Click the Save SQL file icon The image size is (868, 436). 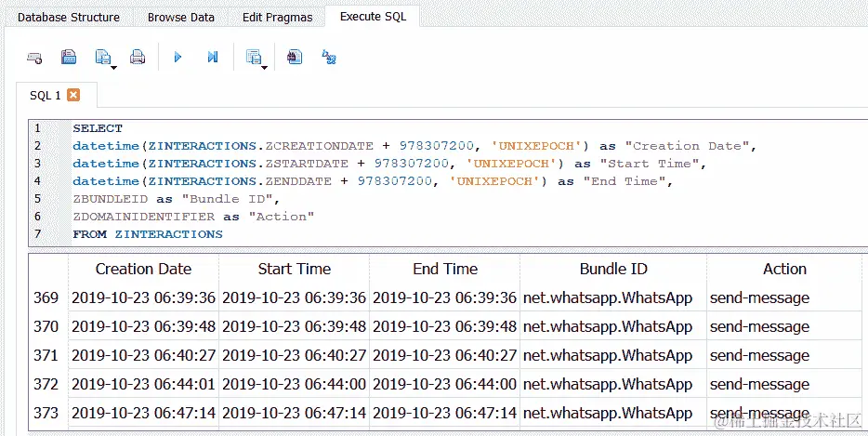click(102, 57)
